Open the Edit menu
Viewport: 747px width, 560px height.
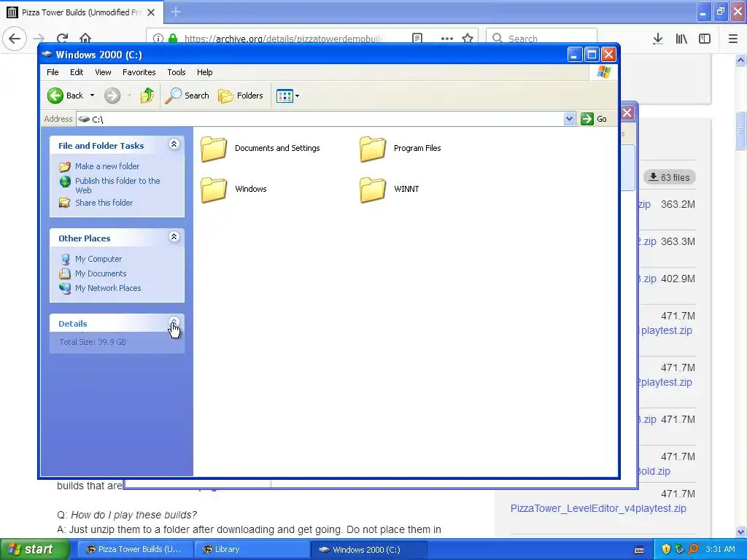[x=77, y=72]
